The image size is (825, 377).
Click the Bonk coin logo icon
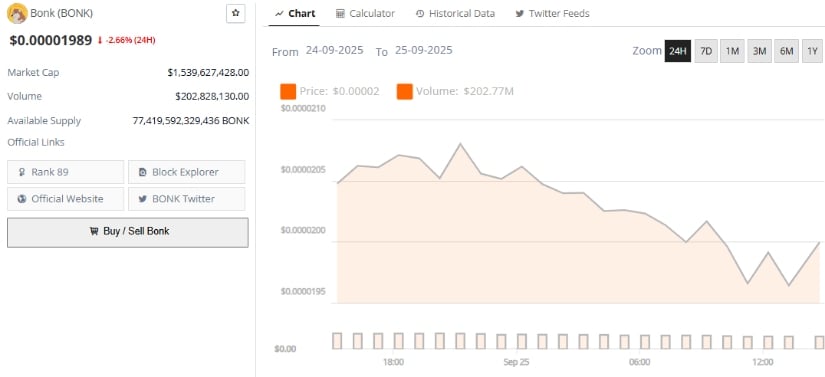[x=17, y=13]
